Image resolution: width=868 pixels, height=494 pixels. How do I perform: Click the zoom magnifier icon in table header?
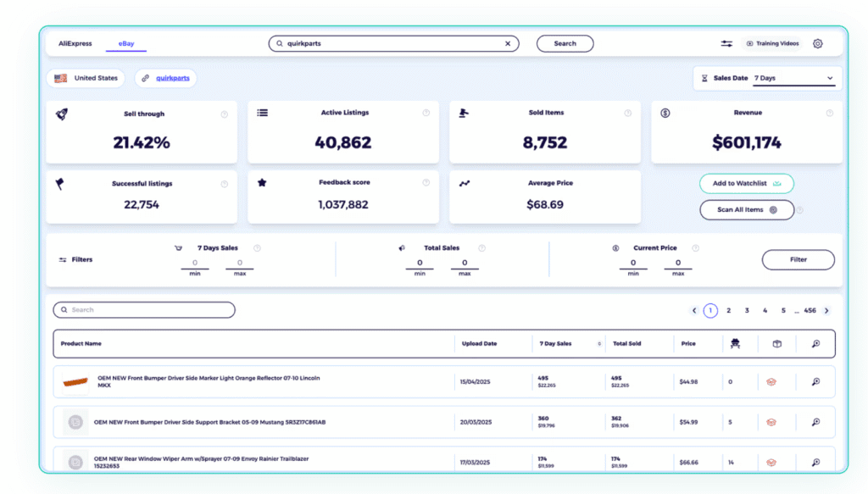[x=815, y=343]
